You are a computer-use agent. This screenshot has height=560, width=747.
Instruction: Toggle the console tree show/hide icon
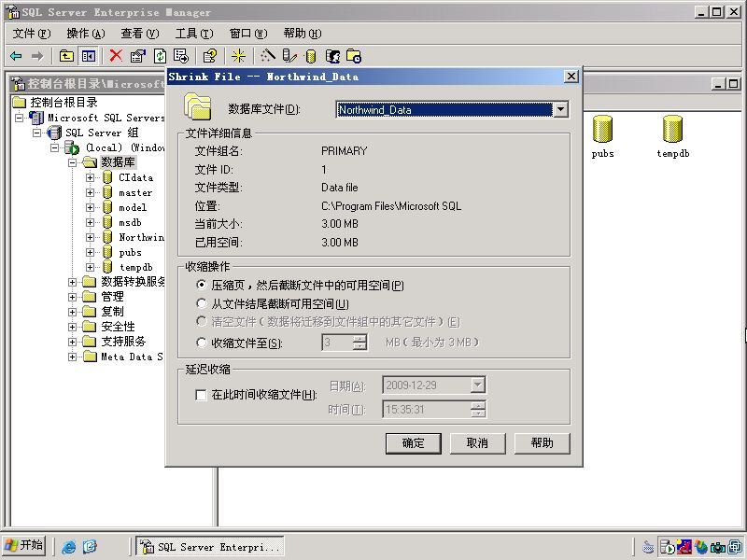click(88, 56)
